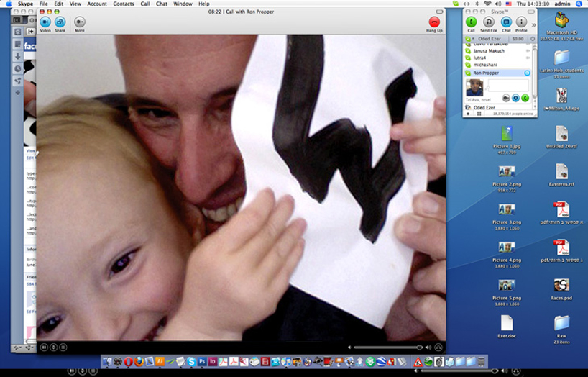The width and height of the screenshot is (588, 377).
Task: Adjust the call volume slider
Action: 388,348
